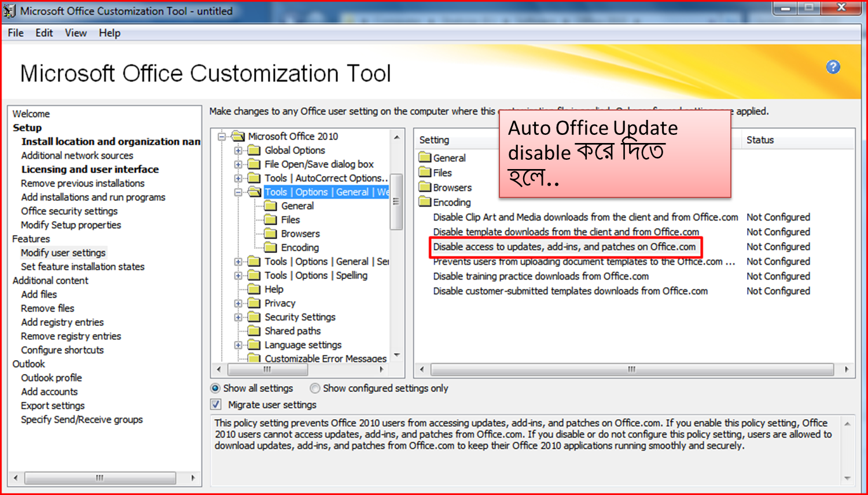This screenshot has width=868, height=495.
Task: Select the Security Settings folder icon
Action: tap(254, 317)
